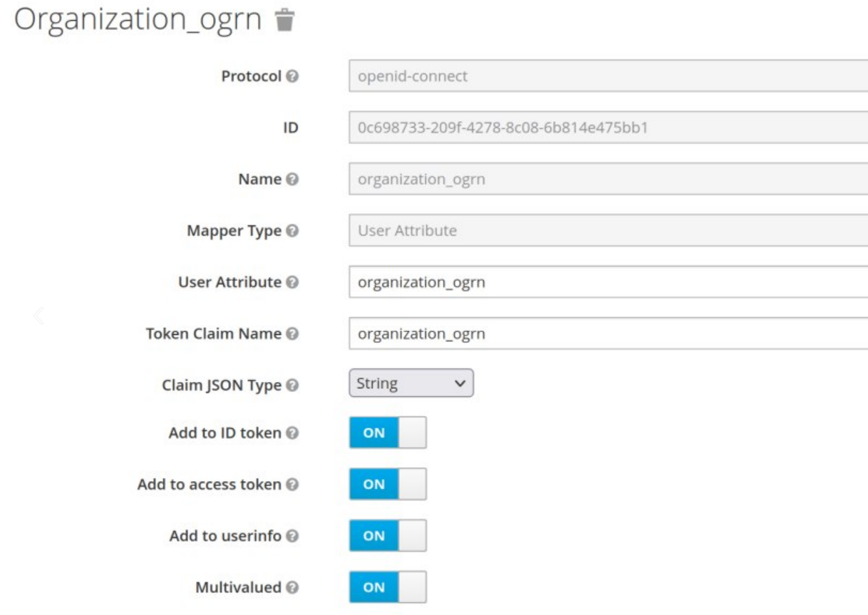Click help icon beside Add to access token
The height and width of the screenshot is (615, 868).
[292, 485]
